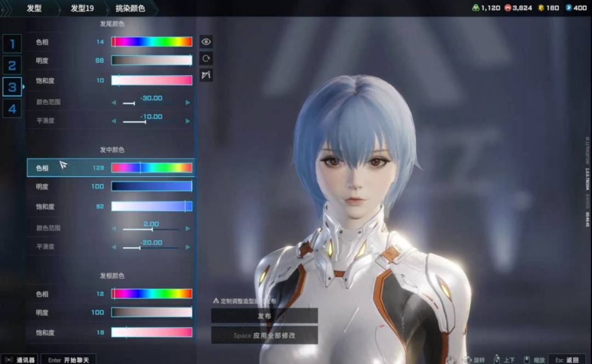Adjust 发根颜色 色相 hue slider
The image size is (592, 364).
[x=152, y=293]
